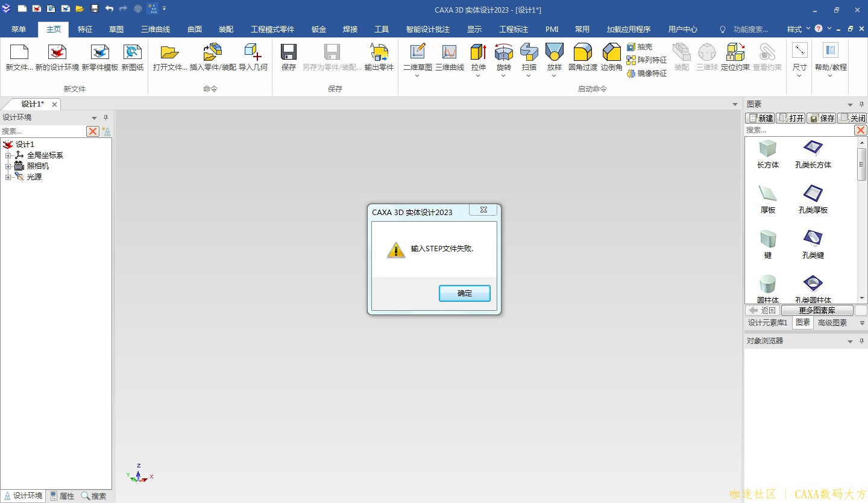This screenshot has height=503, width=868.
Task: Click 更多图素库 more catalogs button
Action: tap(817, 310)
